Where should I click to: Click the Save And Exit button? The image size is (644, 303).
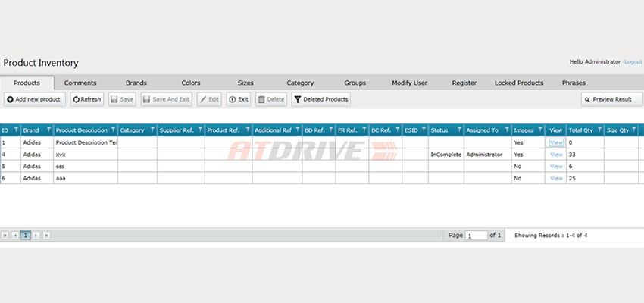point(167,99)
